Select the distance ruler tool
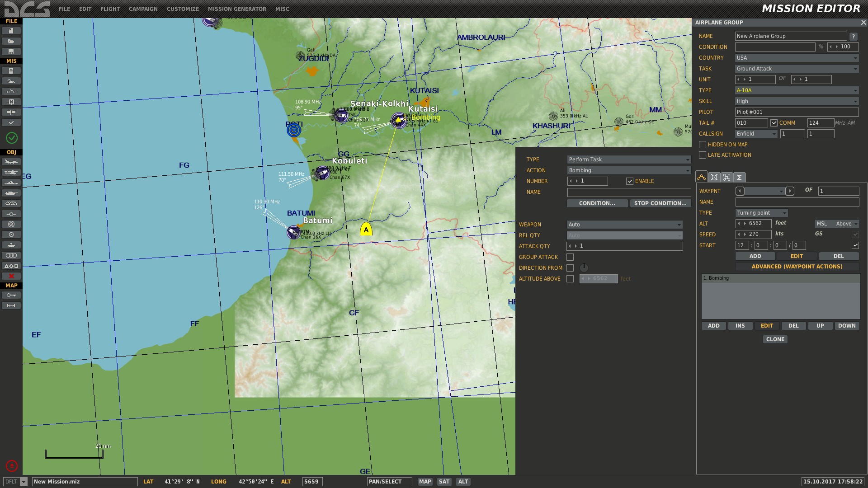Image resolution: width=868 pixels, height=488 pixels. point(11,305)
